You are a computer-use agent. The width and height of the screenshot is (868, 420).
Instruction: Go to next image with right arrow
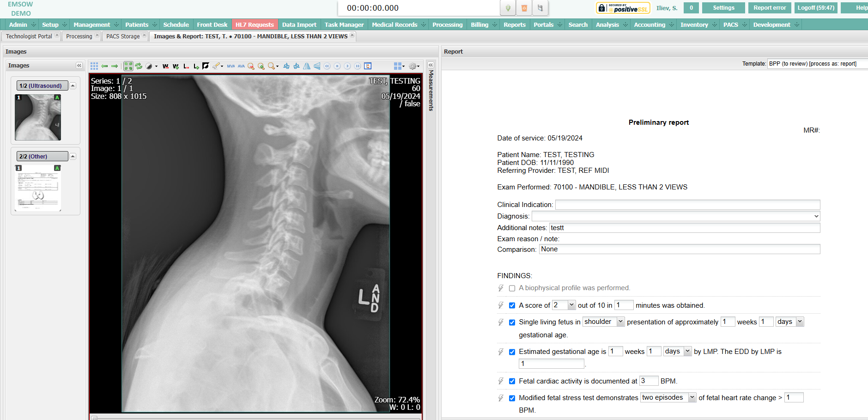pos(115,66)
